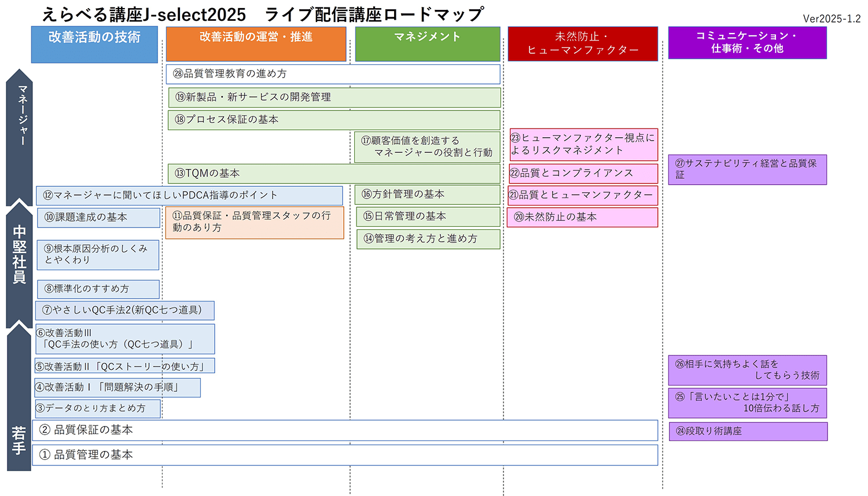Select the 中堅社員 level arrow
The width and height of the screenshot is (868, 496).
(19, 263)
